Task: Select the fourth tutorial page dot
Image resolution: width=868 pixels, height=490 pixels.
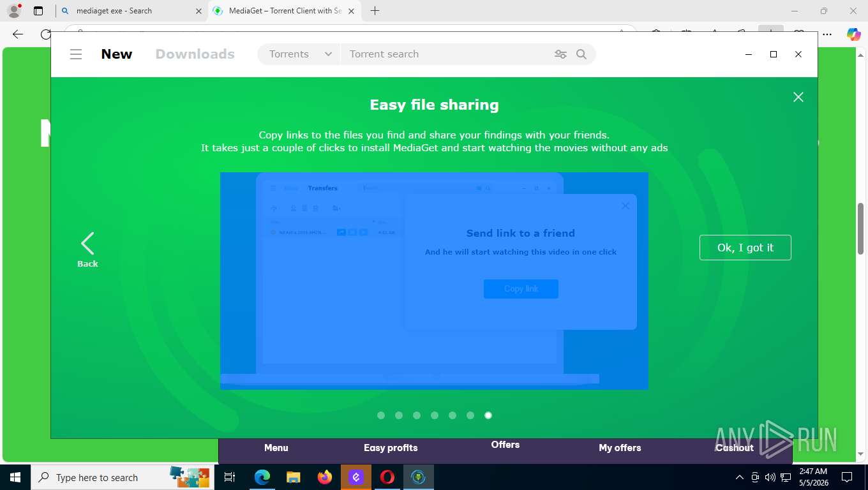Action: click(x=435, y=415)
